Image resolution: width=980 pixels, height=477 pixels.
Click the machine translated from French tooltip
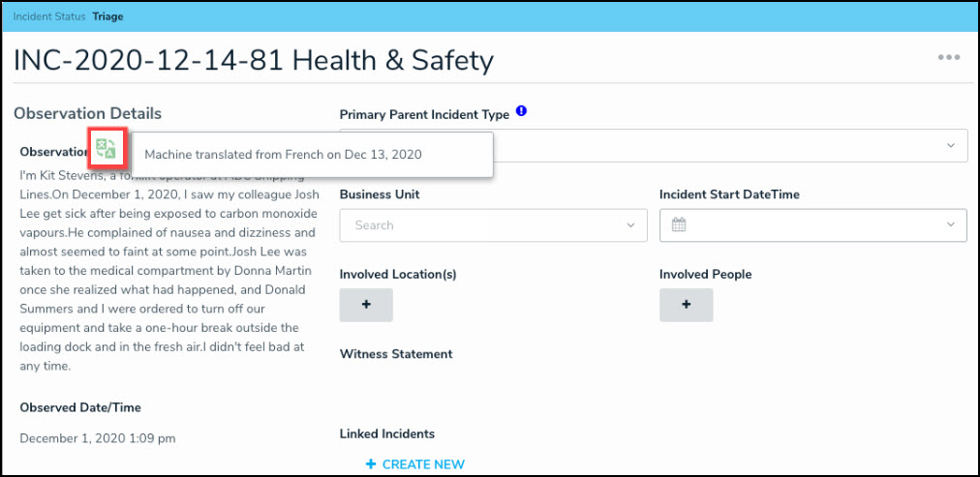(283, 155)
